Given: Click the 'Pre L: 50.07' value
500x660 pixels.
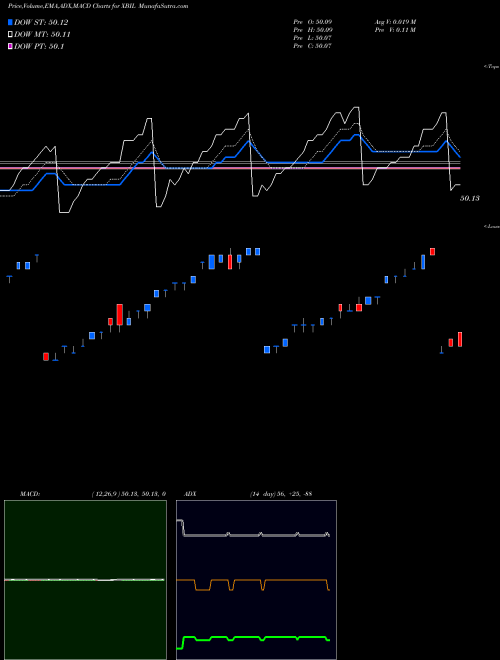Looking at the screenshot, I should click(x=313, y=38).
